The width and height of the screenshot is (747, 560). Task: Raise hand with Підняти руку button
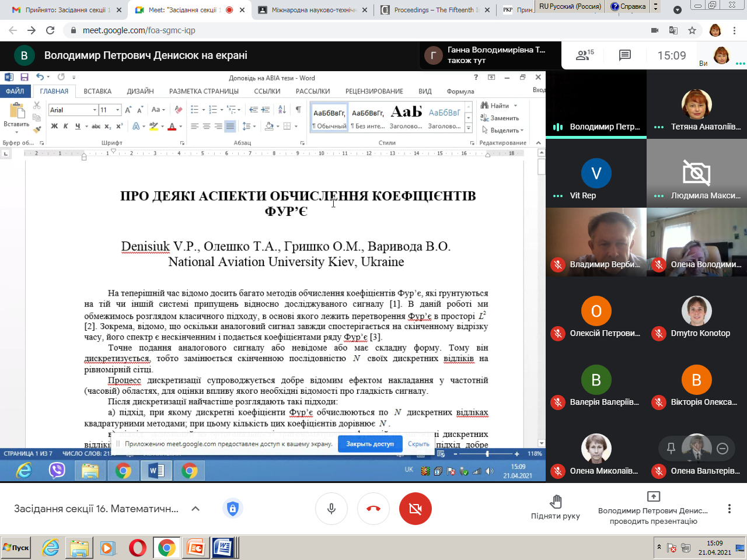pyautogui.click(x=555, y=506)
